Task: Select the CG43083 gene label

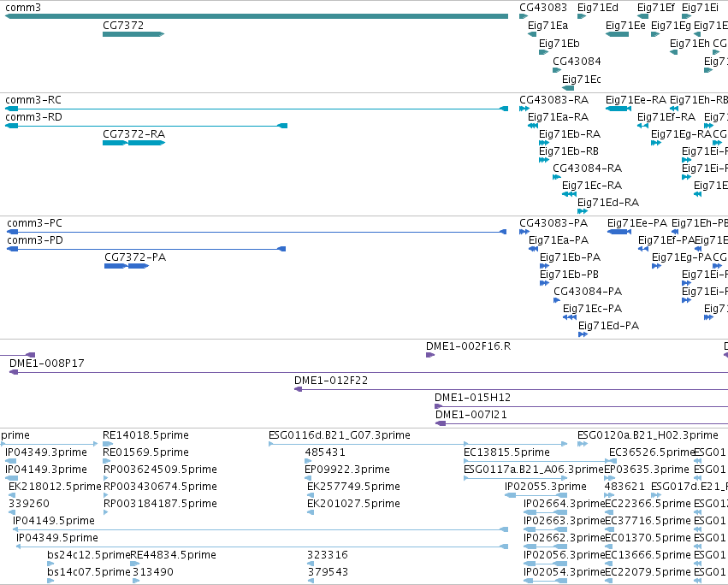Action: tap(542, 8)
